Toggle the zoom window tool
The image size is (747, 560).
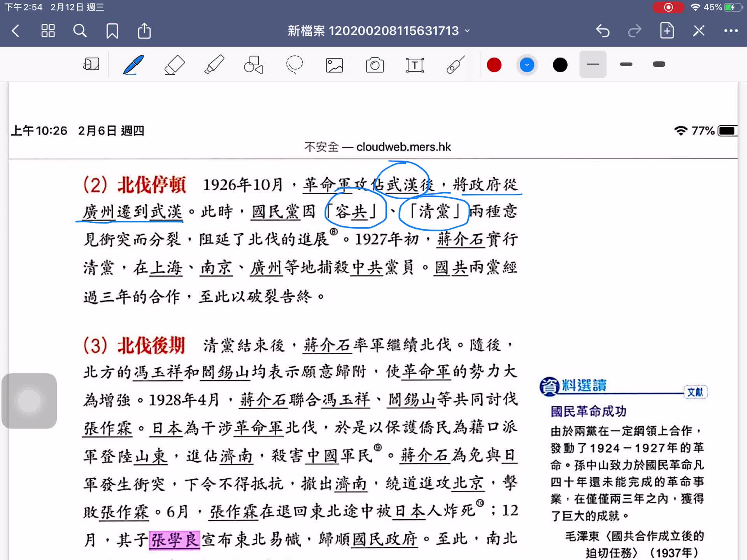point(91,64)
